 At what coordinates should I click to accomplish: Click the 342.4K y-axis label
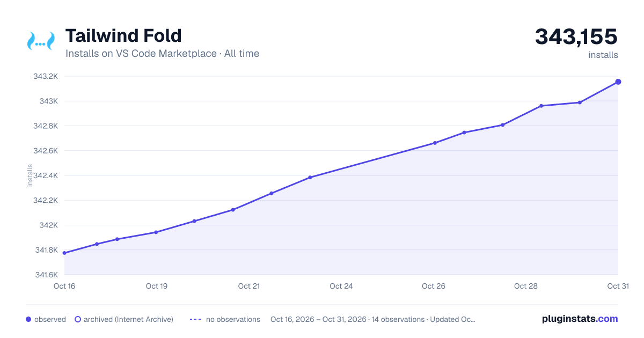click(46, 175)
